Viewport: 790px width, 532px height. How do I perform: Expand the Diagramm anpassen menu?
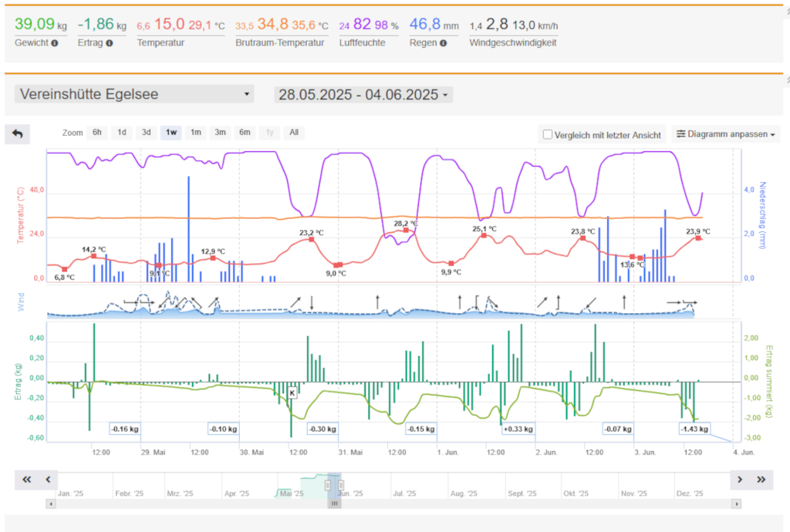tap(726, 134)
